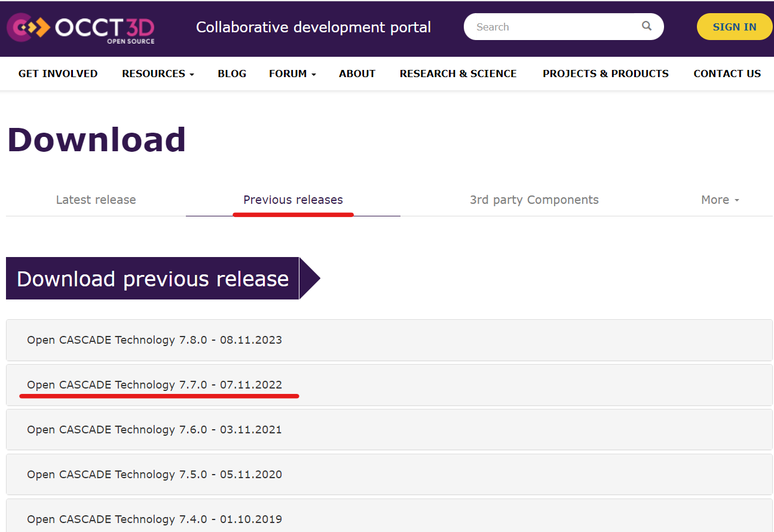Viewport: 774px width, 532px height.
Task: Select the Previous releases tab
Action: pyautogui.click(x=293, y=200)
